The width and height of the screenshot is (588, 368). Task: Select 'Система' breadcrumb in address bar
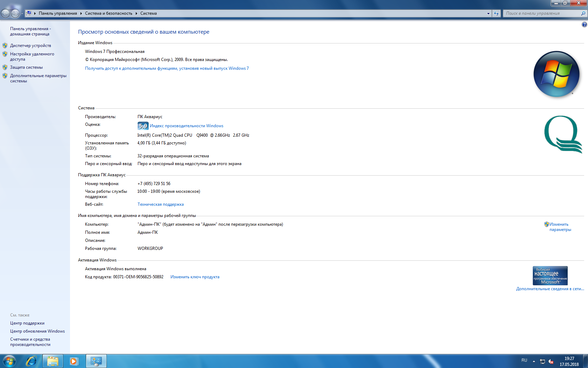148,13
